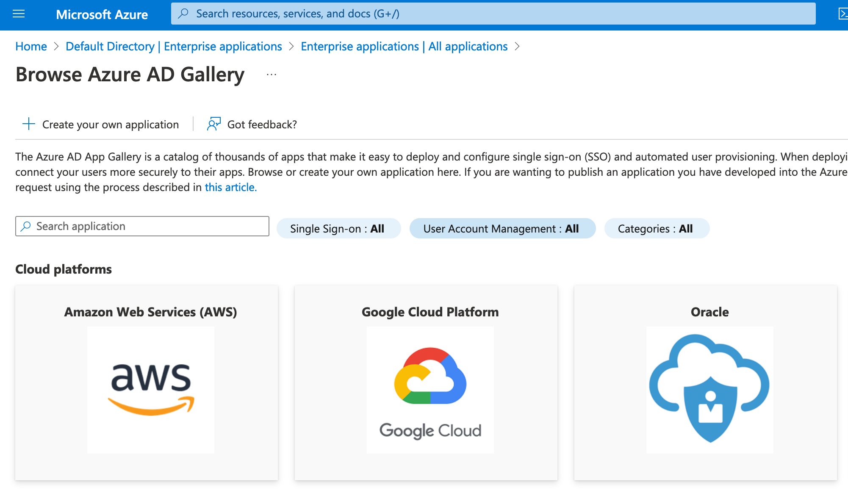Open the Single Sign-on filter
Screen dimensions: 848x504
click(x=338, y=229)
